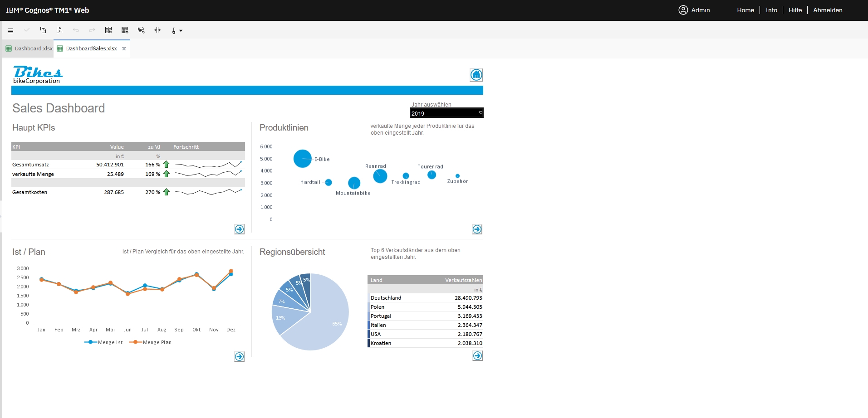
Task: Open the Info link
Action: click(x=771, y=10)
